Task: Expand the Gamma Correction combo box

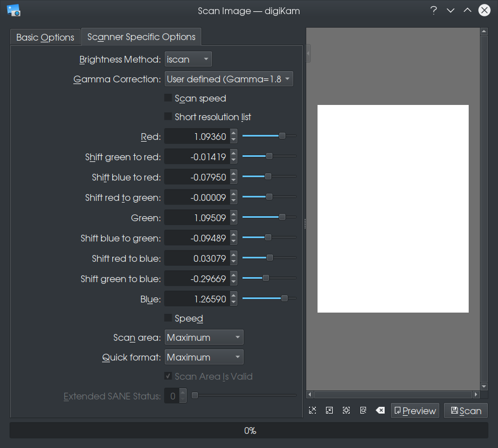Action: point(228,79)
